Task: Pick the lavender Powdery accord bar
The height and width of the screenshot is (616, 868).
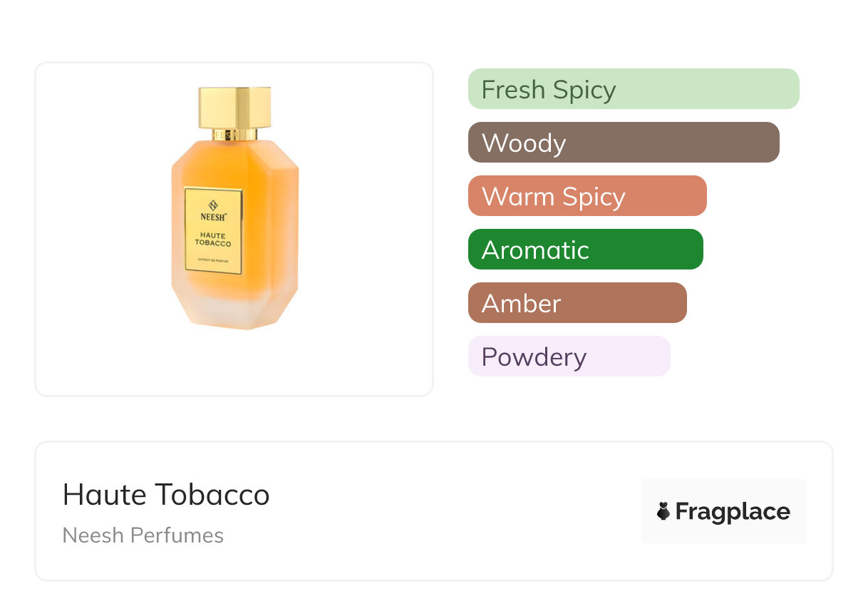Action: (569, 356)
